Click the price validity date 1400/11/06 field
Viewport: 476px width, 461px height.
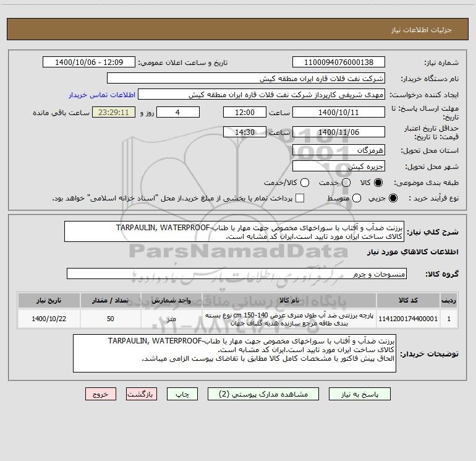pos(339,132)
